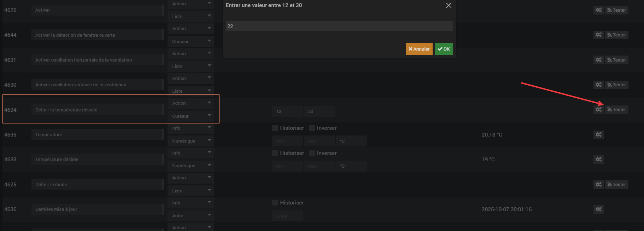Confirm the value with the OK button
Viewport: 644px width, 231px height.
coord(444,49)
